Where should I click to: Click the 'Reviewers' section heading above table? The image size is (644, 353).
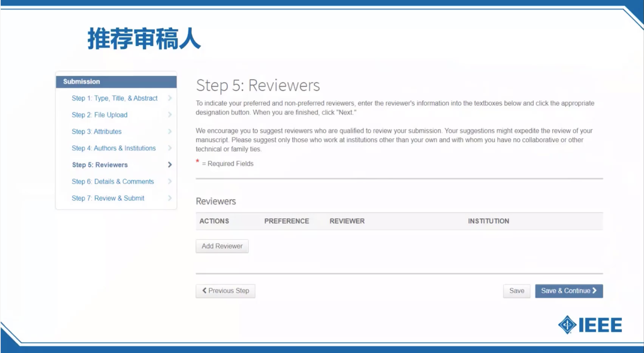pos(216,201)
